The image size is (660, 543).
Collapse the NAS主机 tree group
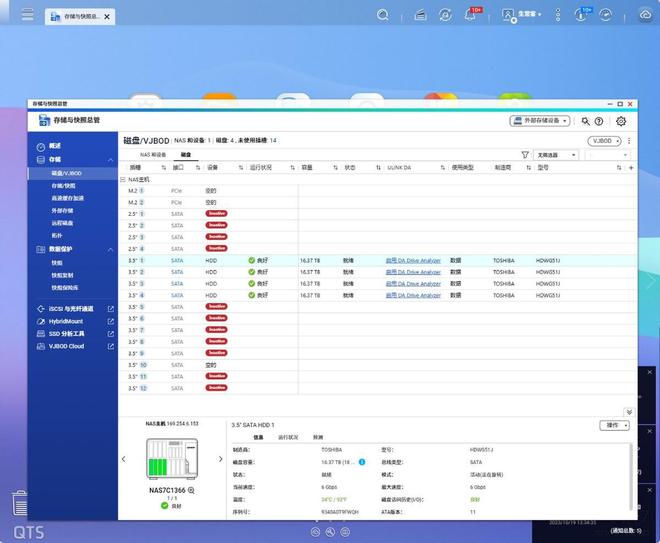[x=122, y=179]
